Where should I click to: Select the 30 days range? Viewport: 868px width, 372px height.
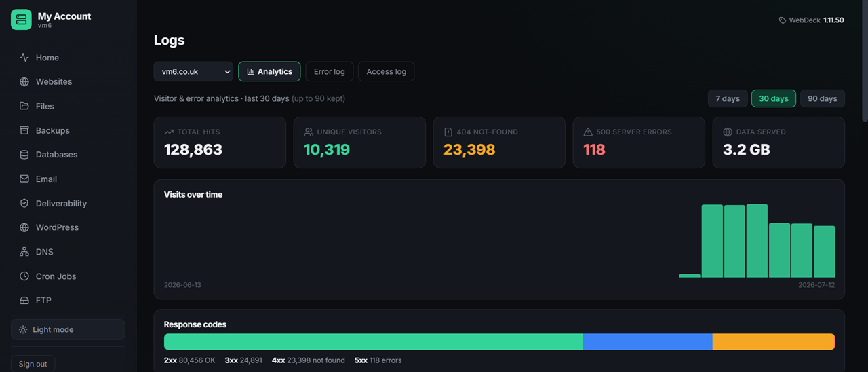[x=774, y=98]
